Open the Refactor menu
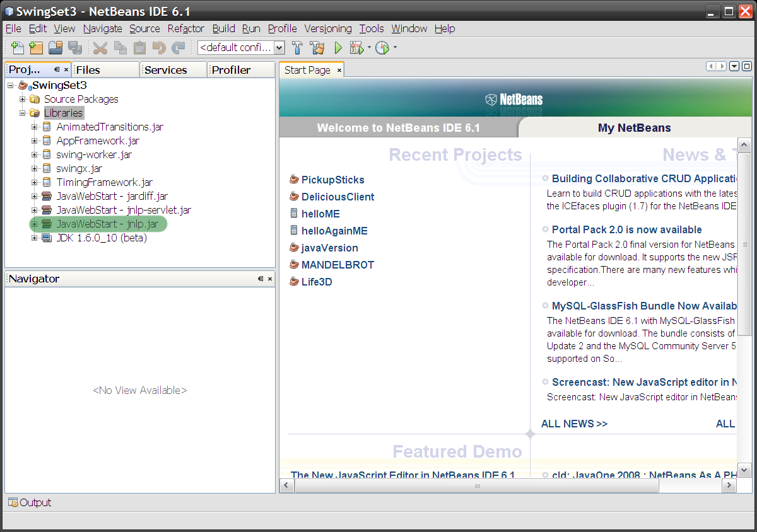Screen dimensions: 757x532 pos(185,28)
